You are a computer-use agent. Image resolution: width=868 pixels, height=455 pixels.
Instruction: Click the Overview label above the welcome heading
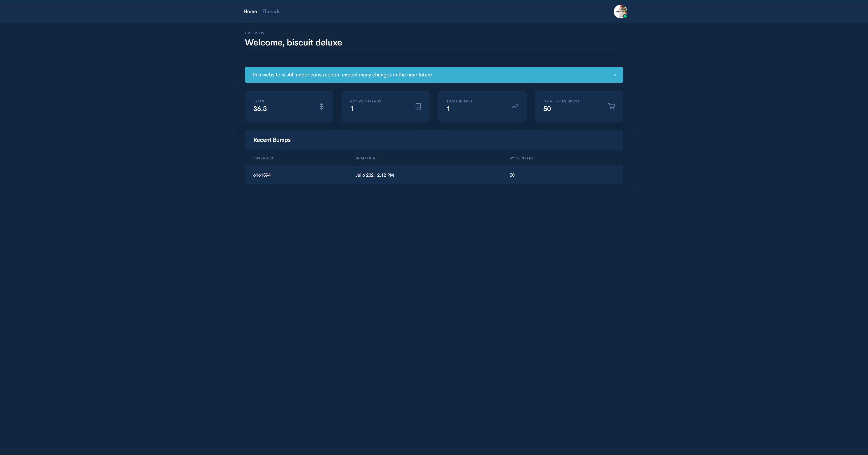254,33
